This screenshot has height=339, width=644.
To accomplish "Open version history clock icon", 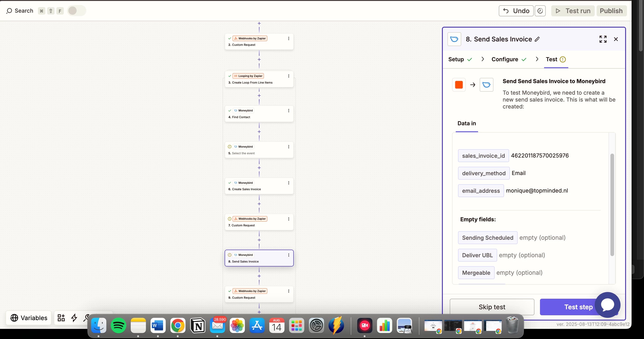I will [540, 11].
